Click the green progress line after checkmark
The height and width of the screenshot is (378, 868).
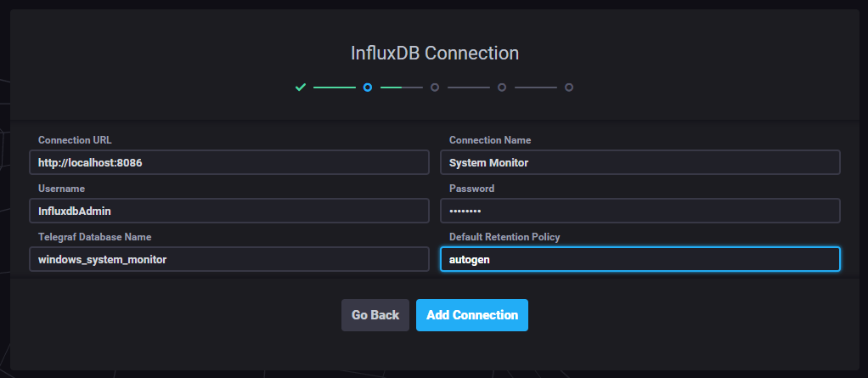coord(334,87)
